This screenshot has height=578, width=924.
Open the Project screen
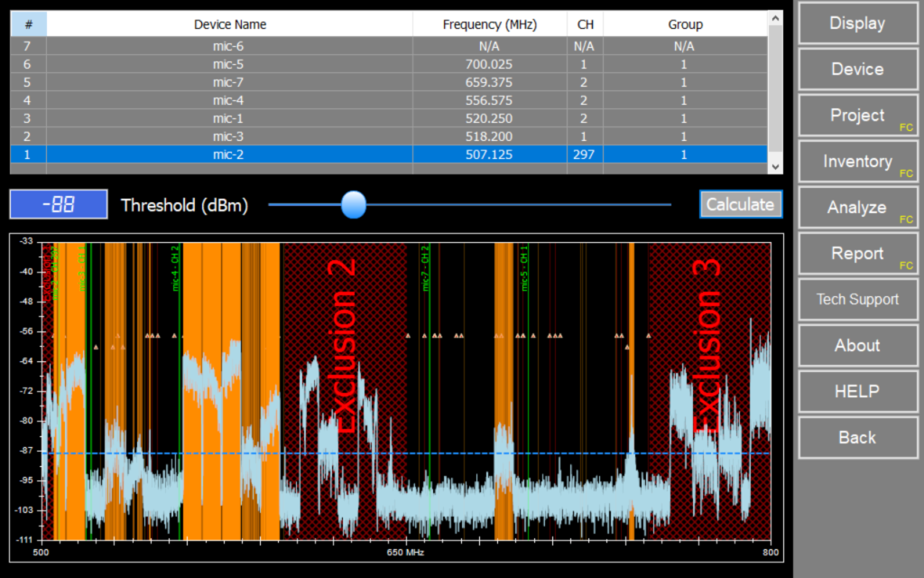pos(856,115)
